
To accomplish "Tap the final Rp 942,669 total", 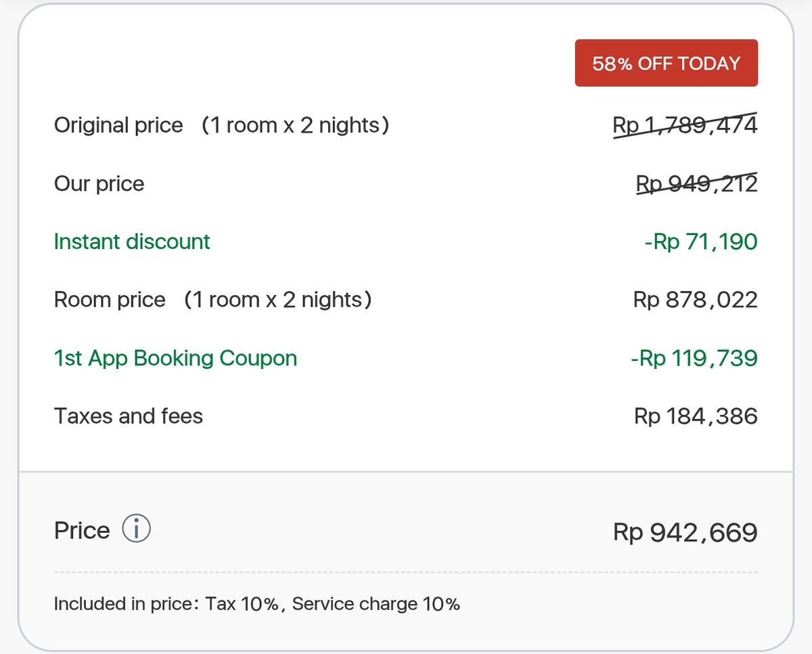I will pyautogui.click(x=685, y=533).
